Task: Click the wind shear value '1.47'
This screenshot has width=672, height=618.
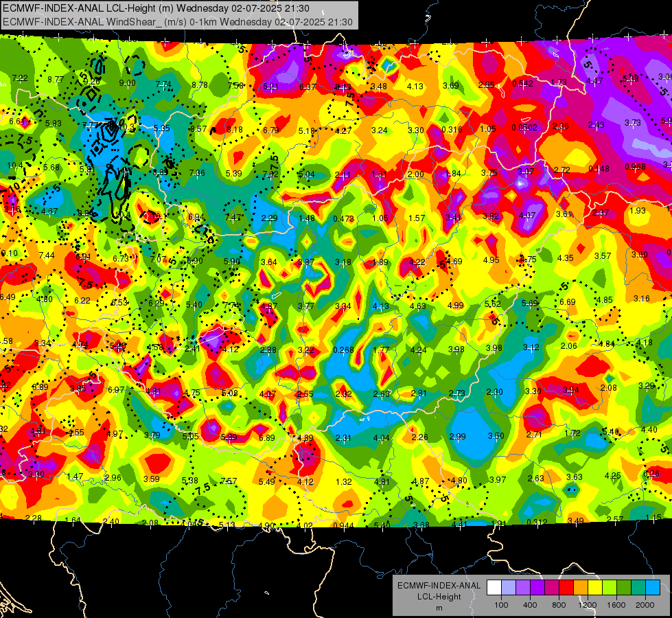Action: tap(75, 477)
